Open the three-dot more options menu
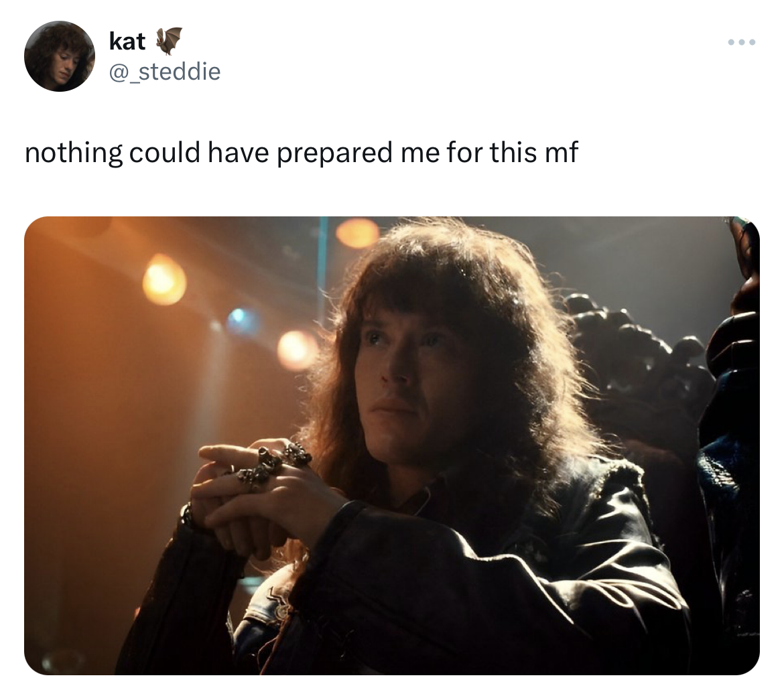 742,42
